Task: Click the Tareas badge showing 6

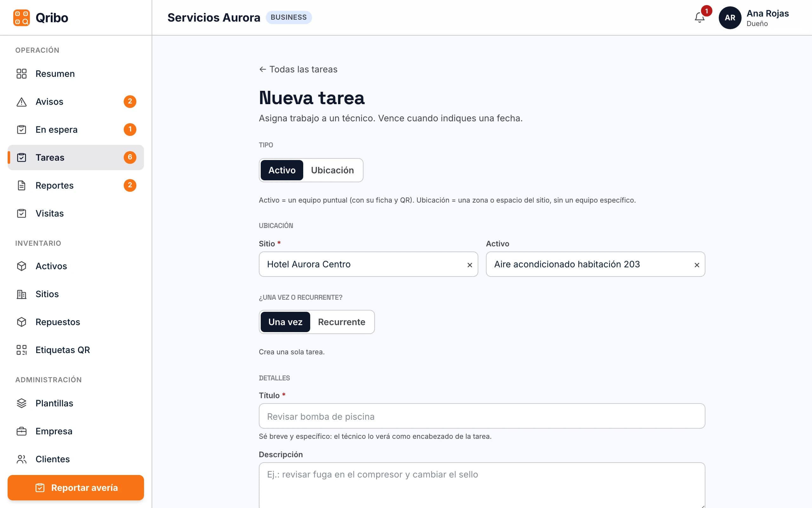Action: coord(130,157)
